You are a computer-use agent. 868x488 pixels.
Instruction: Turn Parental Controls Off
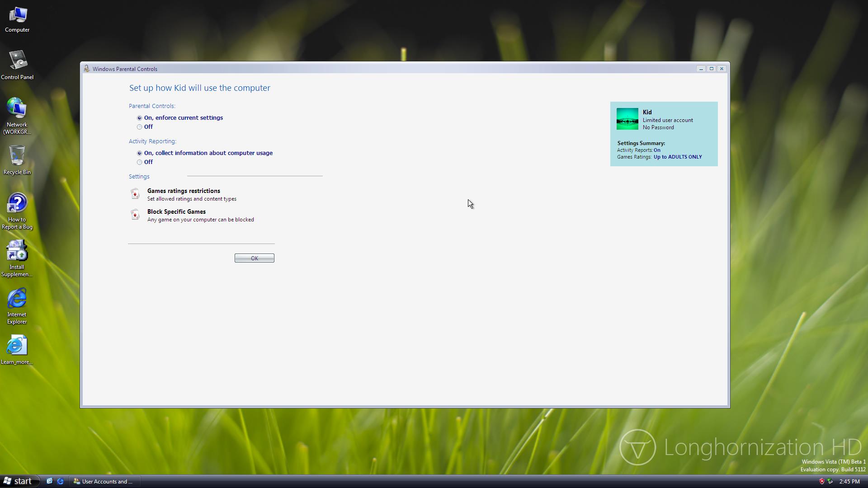pyautogui.click(x=140, y=127)
